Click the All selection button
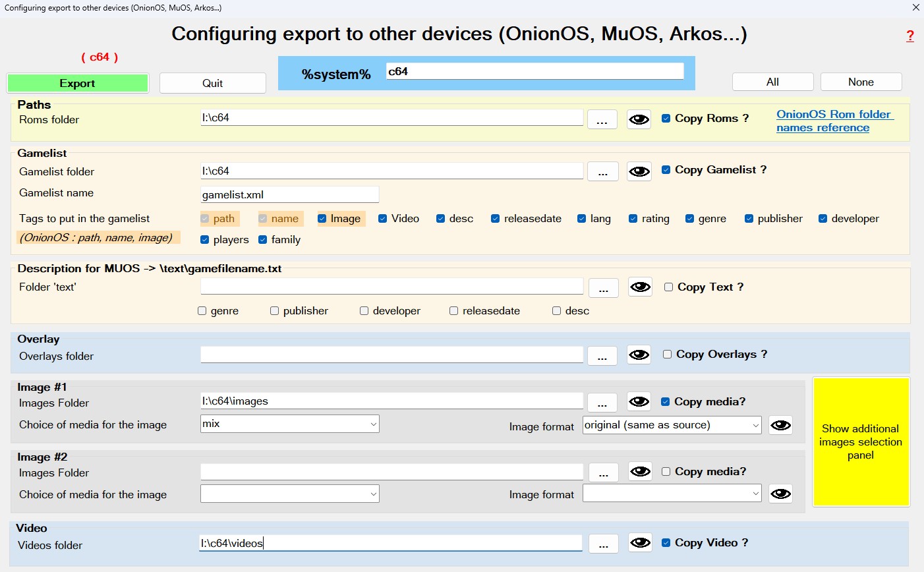924x572 pixels. coord(772,82)
